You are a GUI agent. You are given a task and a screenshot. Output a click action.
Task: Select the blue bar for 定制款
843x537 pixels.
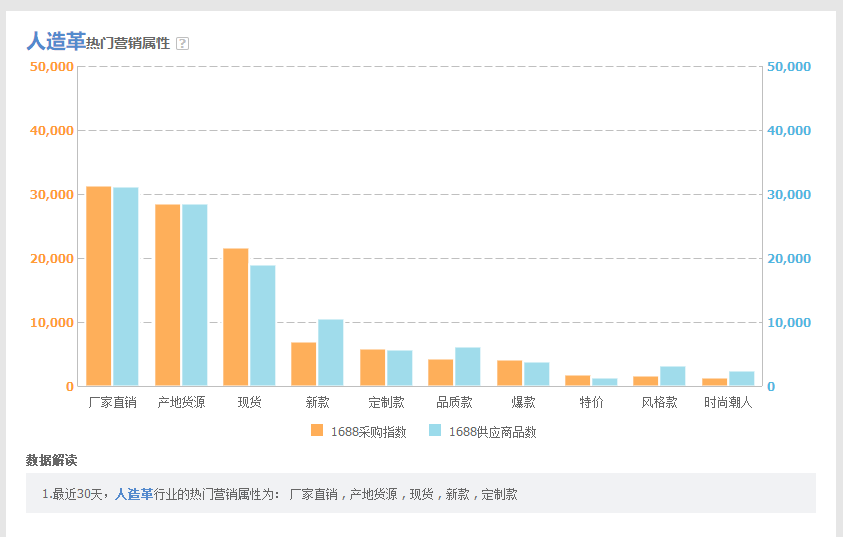point(399,368)
